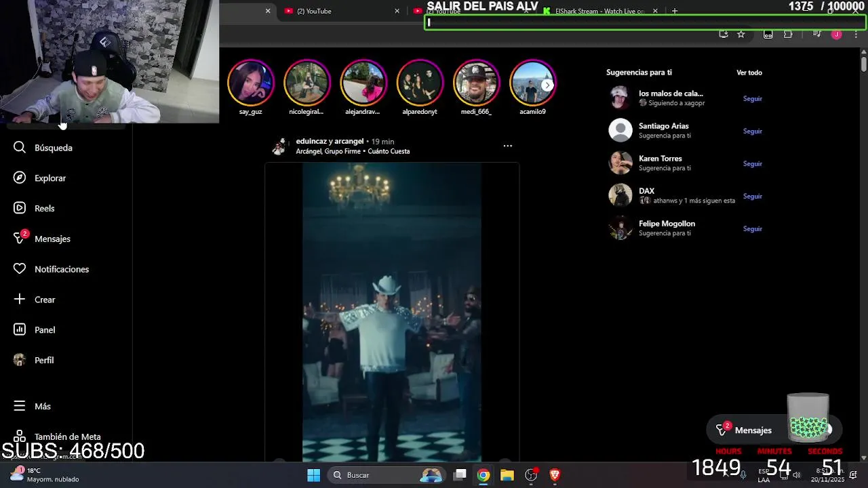The width and height of the screenshot is (868, 488).
Task: Open Búsqueda magnifier icon in sidebar
Action: click(x=20, y=147)
